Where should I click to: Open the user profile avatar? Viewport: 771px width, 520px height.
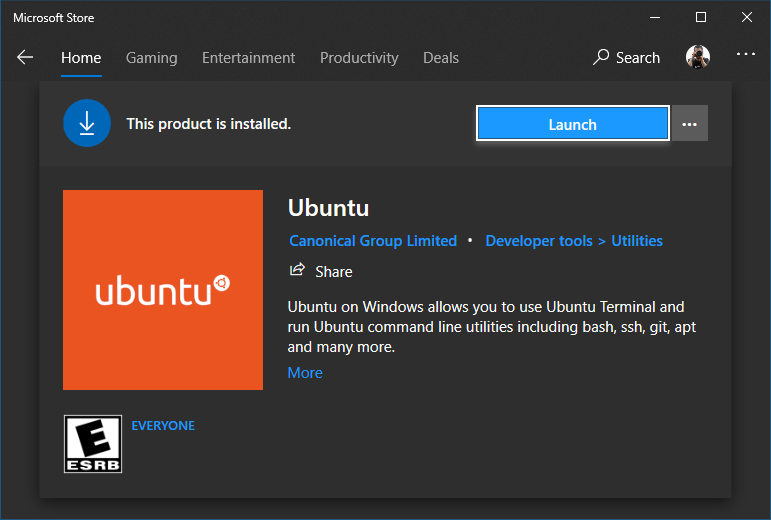[x=698, y=57]
